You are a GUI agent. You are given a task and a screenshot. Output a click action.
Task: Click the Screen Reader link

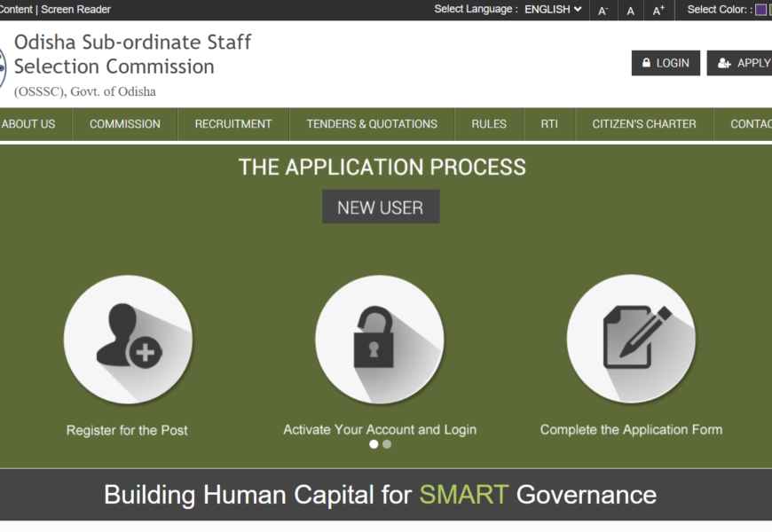(76, 10)
